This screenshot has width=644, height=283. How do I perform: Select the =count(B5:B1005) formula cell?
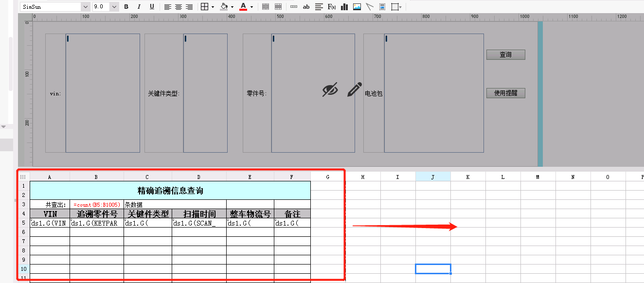97,204
